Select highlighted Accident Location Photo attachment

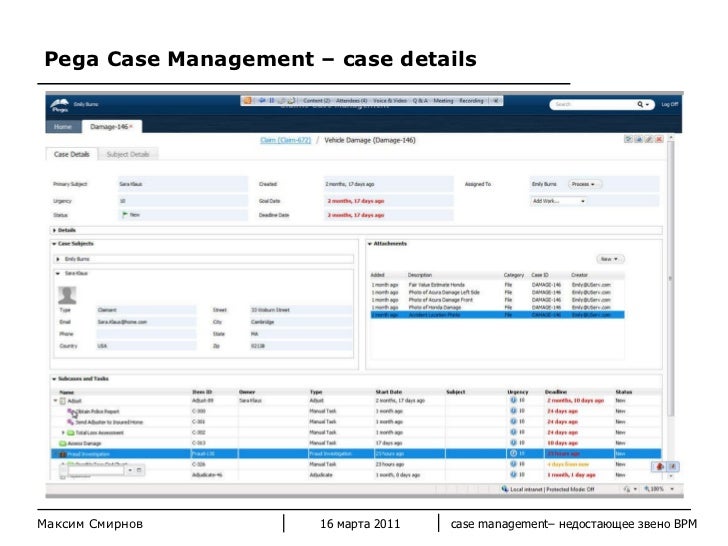(x=497, y=315)
